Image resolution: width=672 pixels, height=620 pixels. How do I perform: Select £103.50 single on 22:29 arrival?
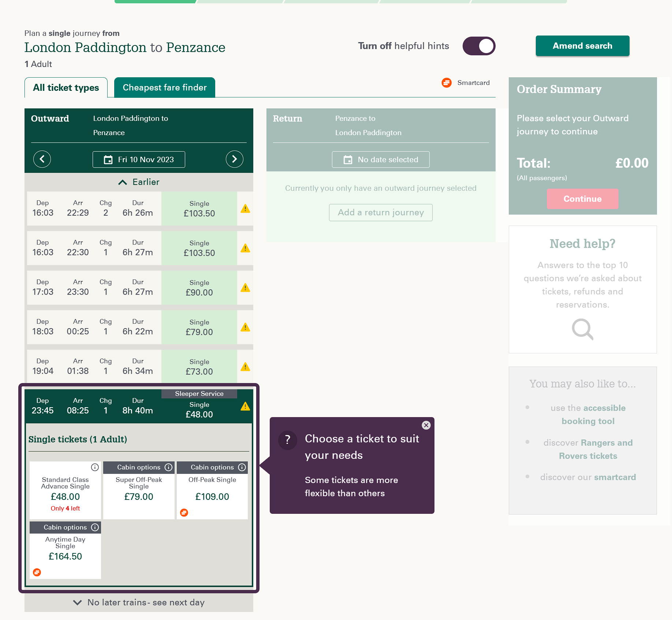coord(199,209)
